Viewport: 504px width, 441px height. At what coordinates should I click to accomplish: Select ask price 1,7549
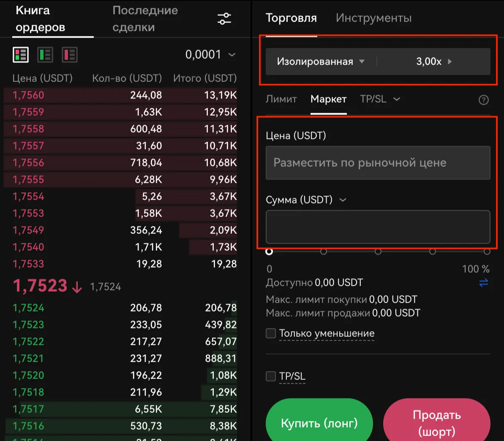click(28, 230)
